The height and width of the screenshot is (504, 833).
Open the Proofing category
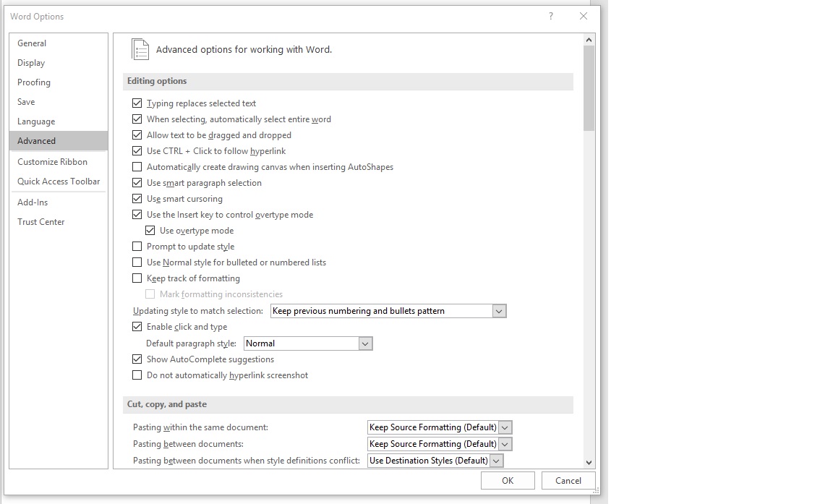[59, 82]
